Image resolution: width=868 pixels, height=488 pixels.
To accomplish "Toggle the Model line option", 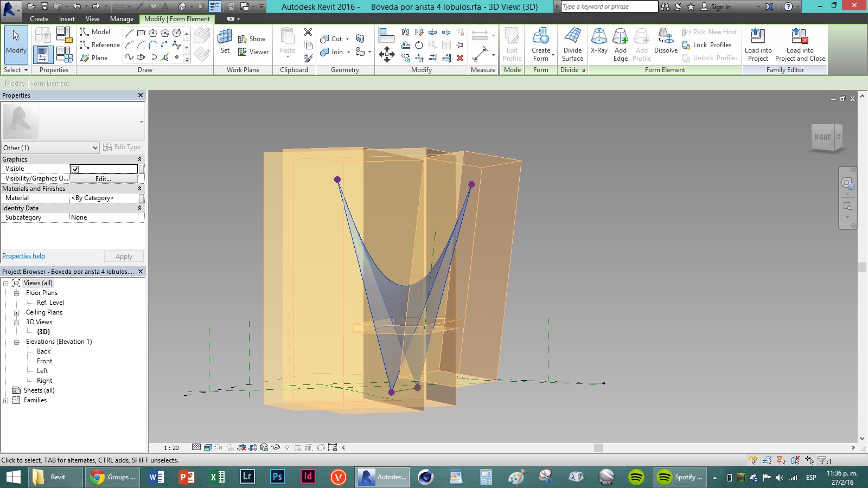I will click(95, 32).
